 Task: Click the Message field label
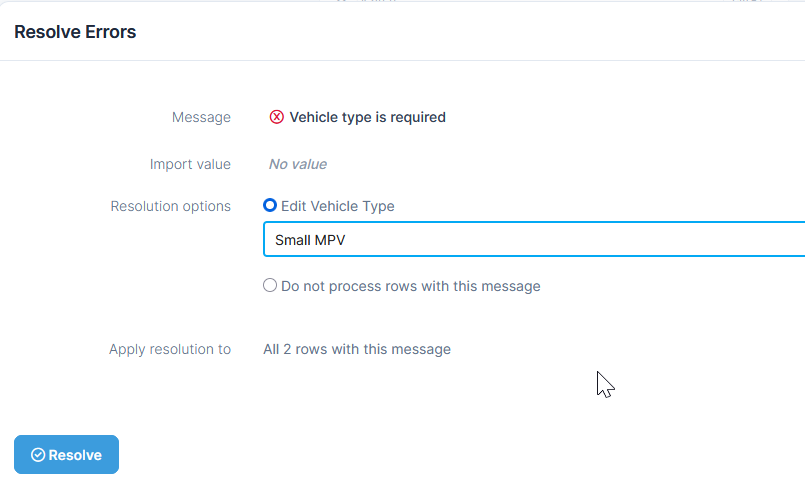point(201,117)
